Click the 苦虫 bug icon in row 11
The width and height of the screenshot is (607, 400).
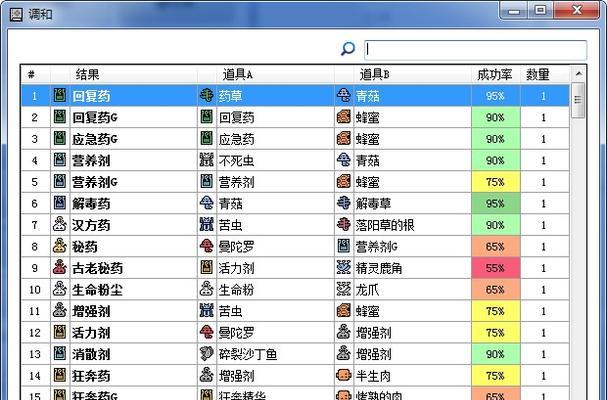click(x=207, y=311)
